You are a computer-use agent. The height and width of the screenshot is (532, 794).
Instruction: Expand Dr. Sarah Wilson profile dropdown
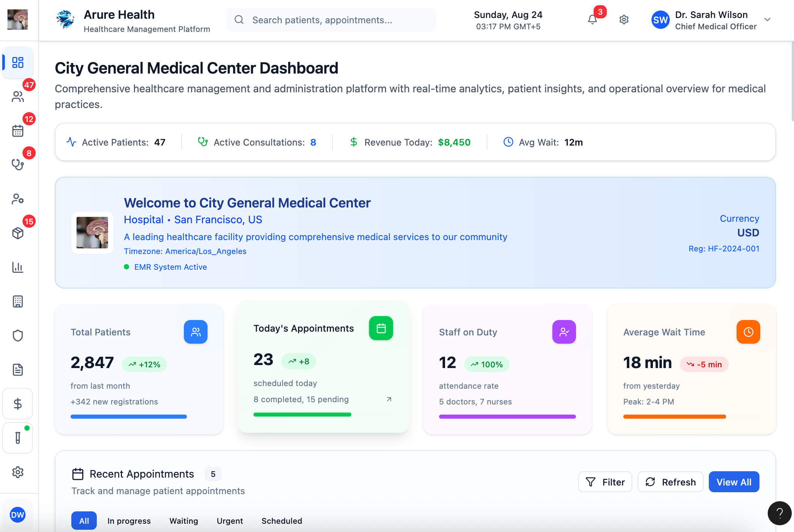click(767, 20)
